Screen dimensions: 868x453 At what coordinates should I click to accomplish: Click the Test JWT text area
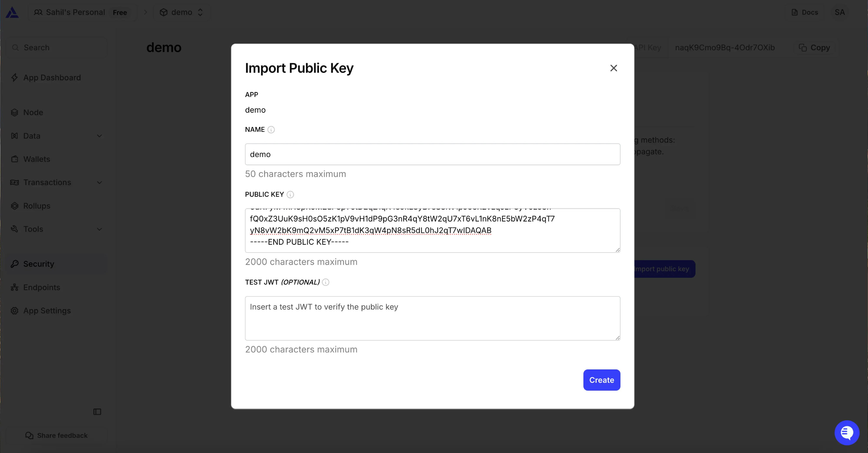coord(432,318)
